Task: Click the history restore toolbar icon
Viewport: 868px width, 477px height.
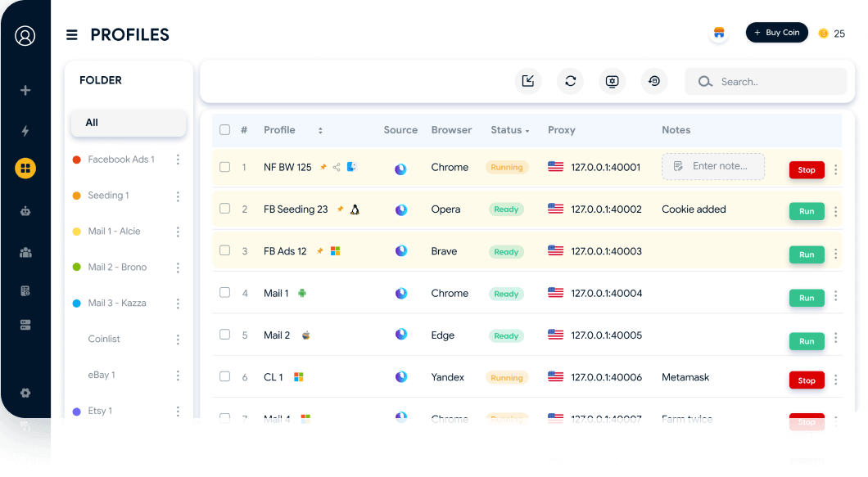Action: pos(654,81)
